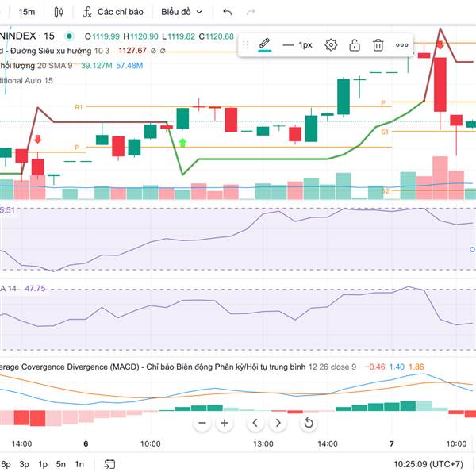Select the 6p date range
The image size is (476, 476).
(x=6, y=464)
